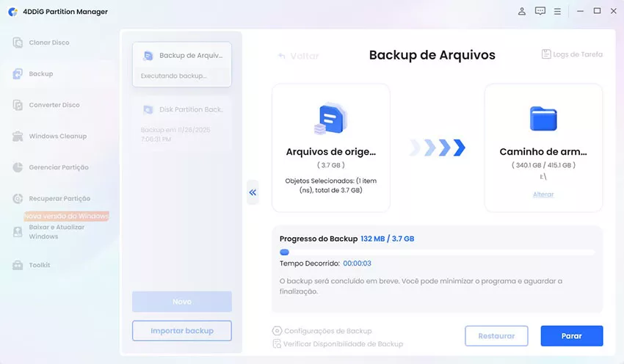Click the E:\ drive path text
This screenshot has width=624, height=364.
click(543, 177)
